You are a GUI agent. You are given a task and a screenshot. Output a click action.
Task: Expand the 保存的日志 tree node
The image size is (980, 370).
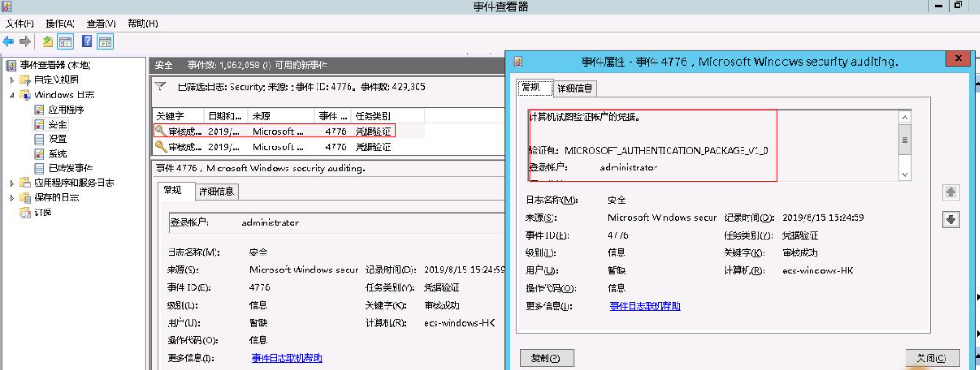(12, 198)
